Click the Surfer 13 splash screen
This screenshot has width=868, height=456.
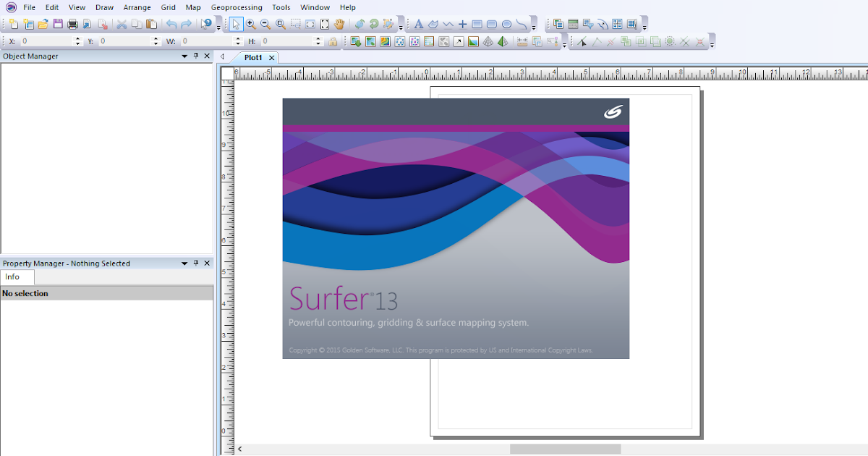tap(456, 228)
